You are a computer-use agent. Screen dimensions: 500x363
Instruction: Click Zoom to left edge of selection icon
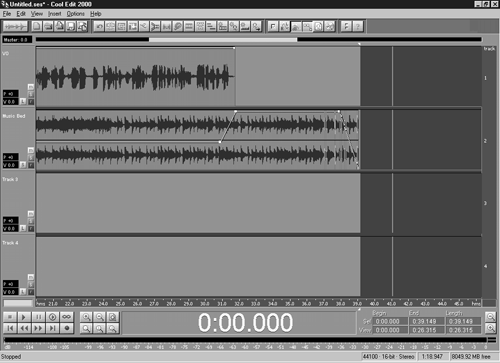coord(99,328)
